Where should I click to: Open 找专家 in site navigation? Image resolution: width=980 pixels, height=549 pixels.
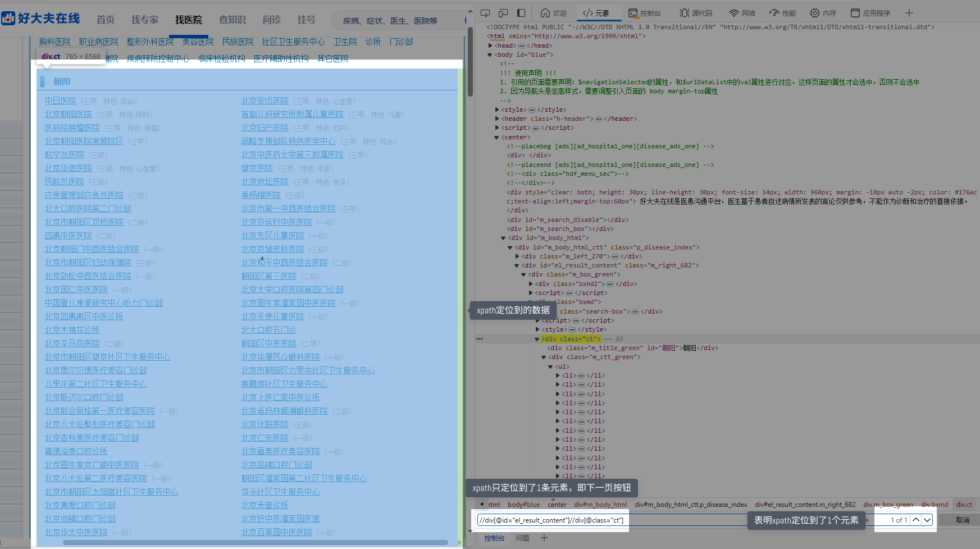point(145,20)
